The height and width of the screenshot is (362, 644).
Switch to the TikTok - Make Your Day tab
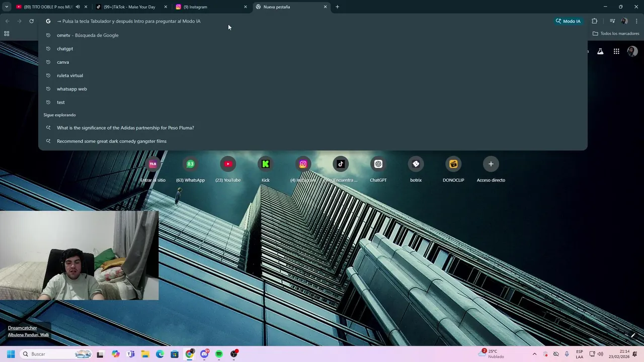coord(131,7)
